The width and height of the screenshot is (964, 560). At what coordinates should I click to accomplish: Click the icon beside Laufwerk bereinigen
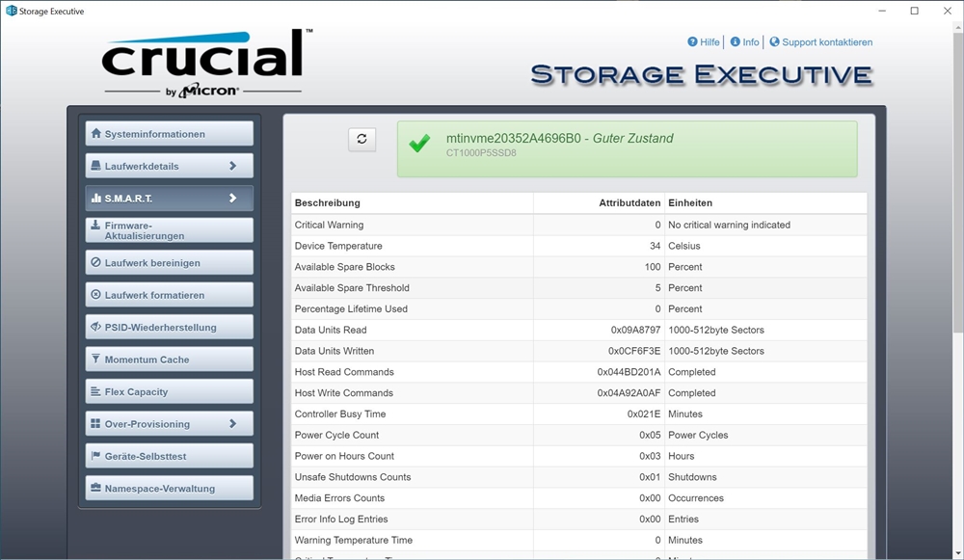[95, 262]
